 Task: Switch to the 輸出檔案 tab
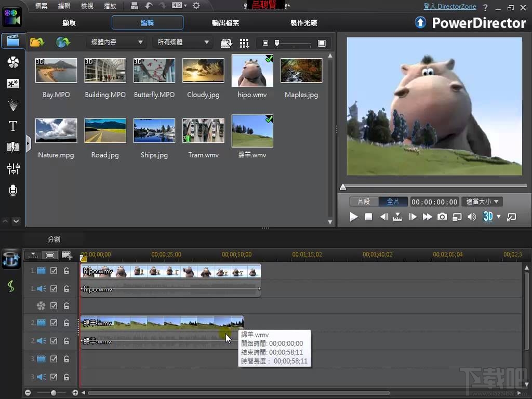[x=225, y=23]
